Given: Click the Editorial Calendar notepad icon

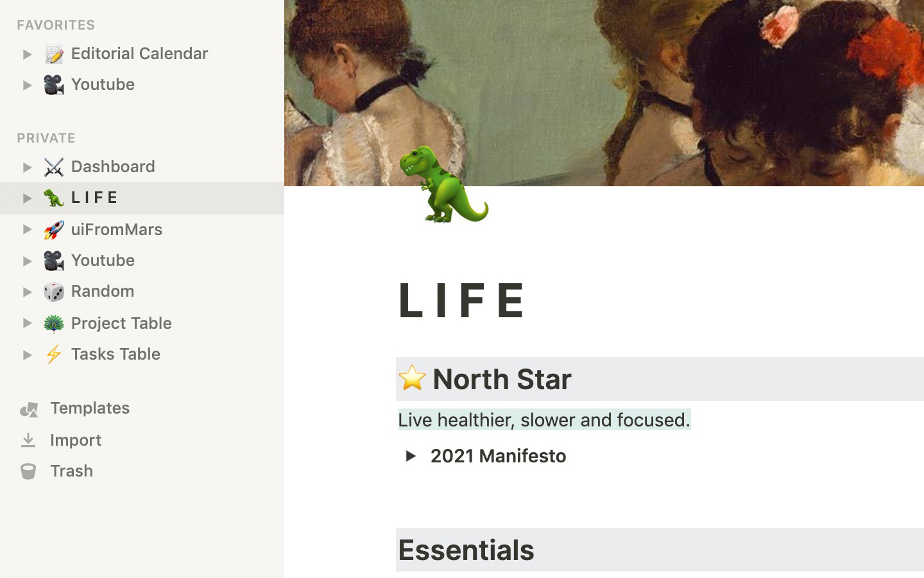Looking at the screenshot, I should click(x=54, y=54).
